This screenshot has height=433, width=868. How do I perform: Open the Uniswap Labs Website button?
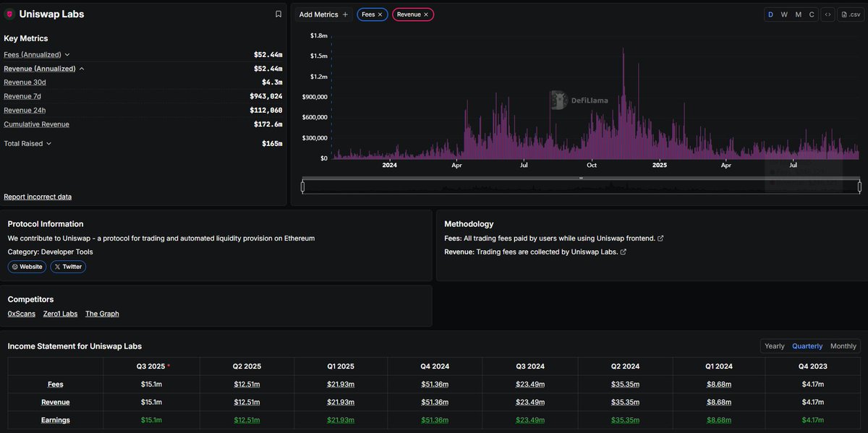click(x=27, y=267)
